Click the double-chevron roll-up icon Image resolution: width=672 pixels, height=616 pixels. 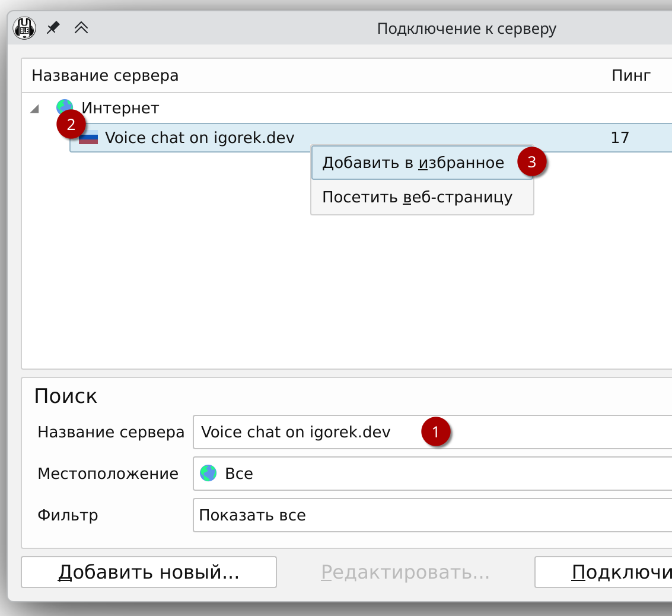(x=81, y=27)
